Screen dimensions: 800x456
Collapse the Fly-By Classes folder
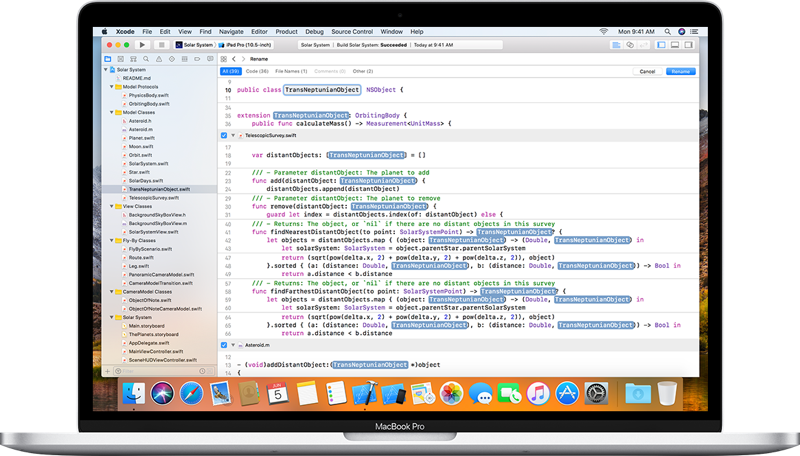pyautogui.click(x=111, y=240)
